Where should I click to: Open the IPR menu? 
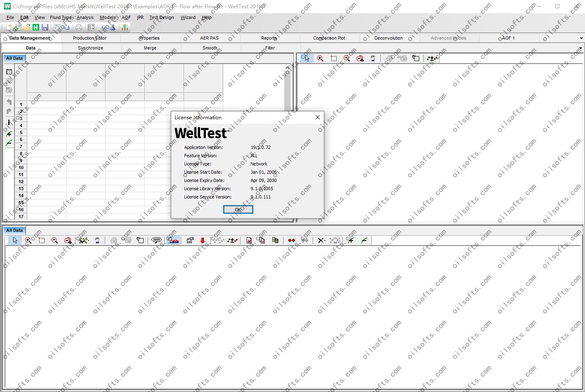pyautogui.click(x=140, y=17)
